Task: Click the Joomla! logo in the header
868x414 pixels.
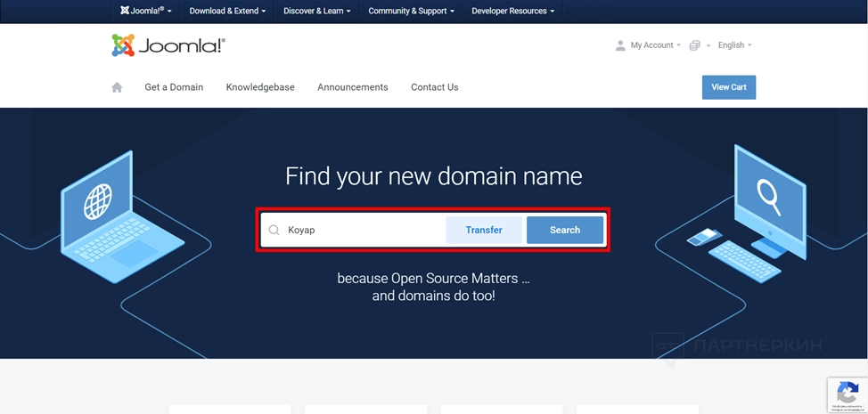Action: (168, 45)
